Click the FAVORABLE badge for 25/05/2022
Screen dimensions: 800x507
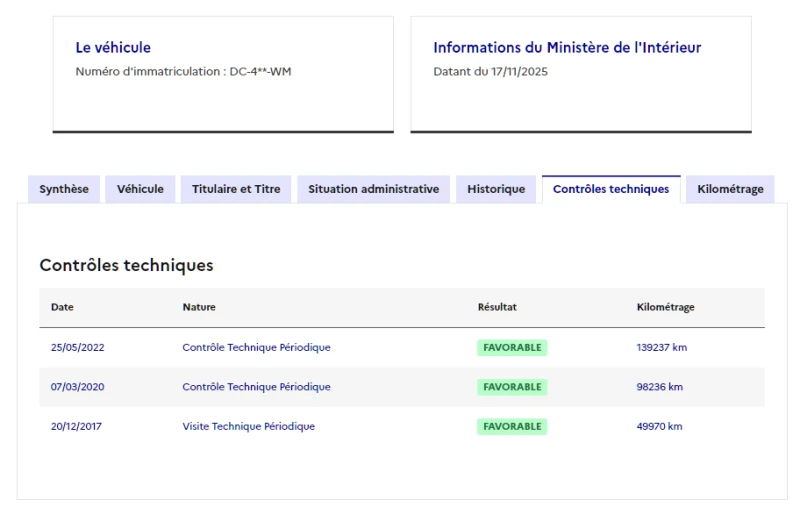pos(512,348)
